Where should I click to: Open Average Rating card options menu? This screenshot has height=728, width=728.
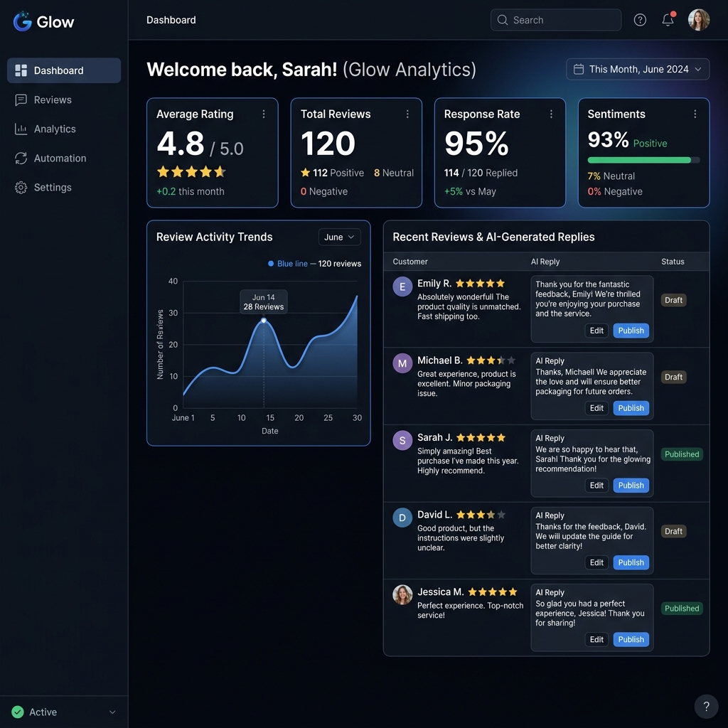pos(264,114)
